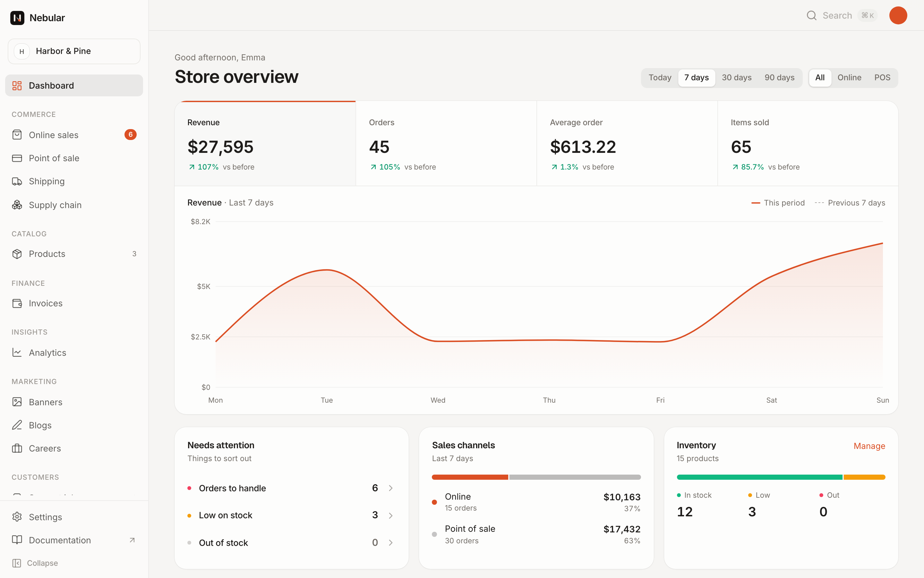The width and height of the screenshot is (924, 578).
Task: Select the Items sold metric tab
Action: click(808, 144)
